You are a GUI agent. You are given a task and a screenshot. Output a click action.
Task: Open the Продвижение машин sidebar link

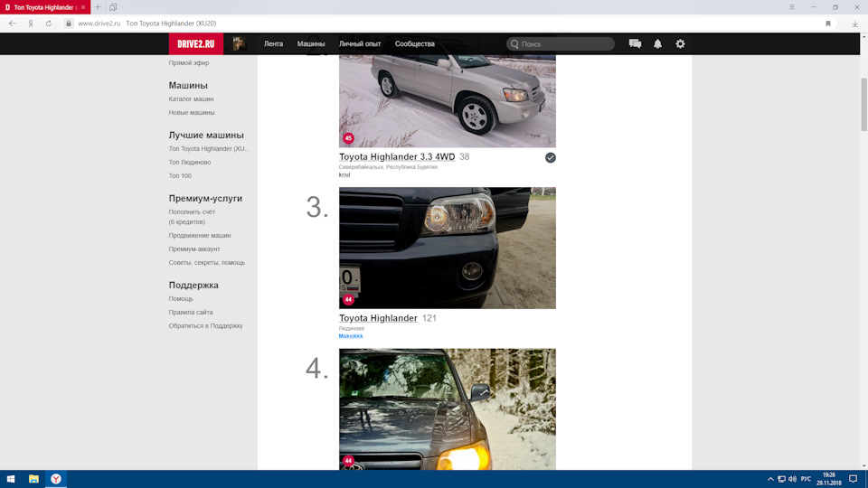(200, 235)
